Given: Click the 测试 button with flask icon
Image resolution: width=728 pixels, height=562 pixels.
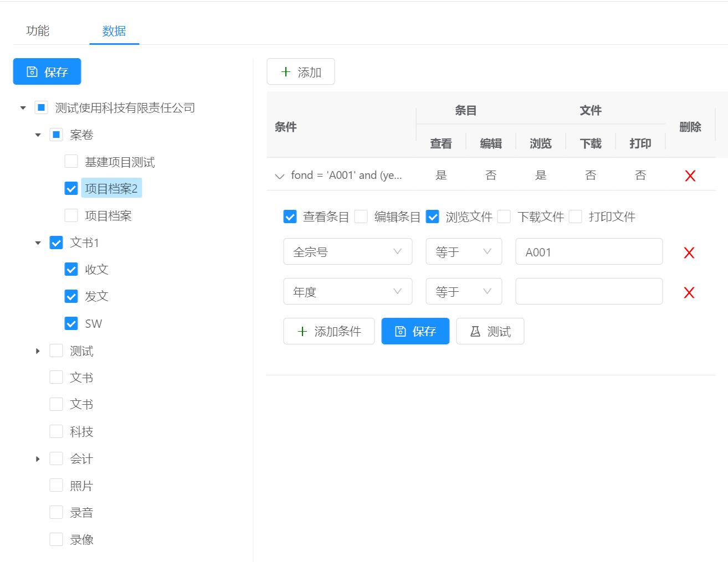Looking at the screenshot, I should (490, 331).
